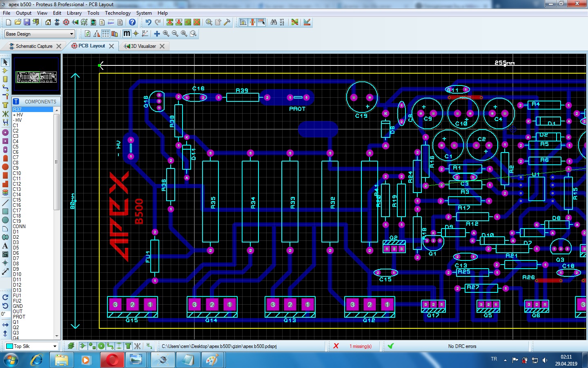Save the project with the floppy disk icon
The image size is (588, 368).
click(x=27, y=22)
